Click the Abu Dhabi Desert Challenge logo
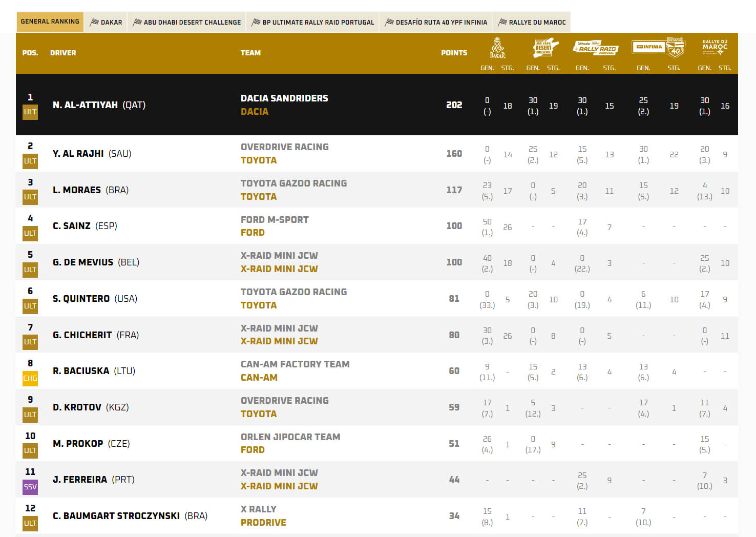The width and height of the screenshot is (756, 537). [544, 48]
